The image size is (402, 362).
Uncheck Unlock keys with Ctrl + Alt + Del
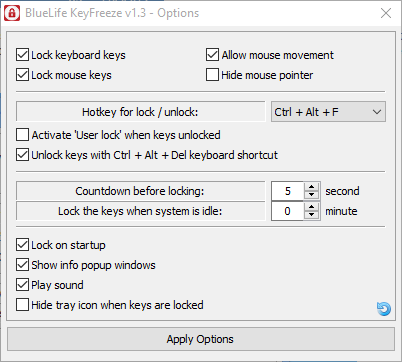click(22, 155)
